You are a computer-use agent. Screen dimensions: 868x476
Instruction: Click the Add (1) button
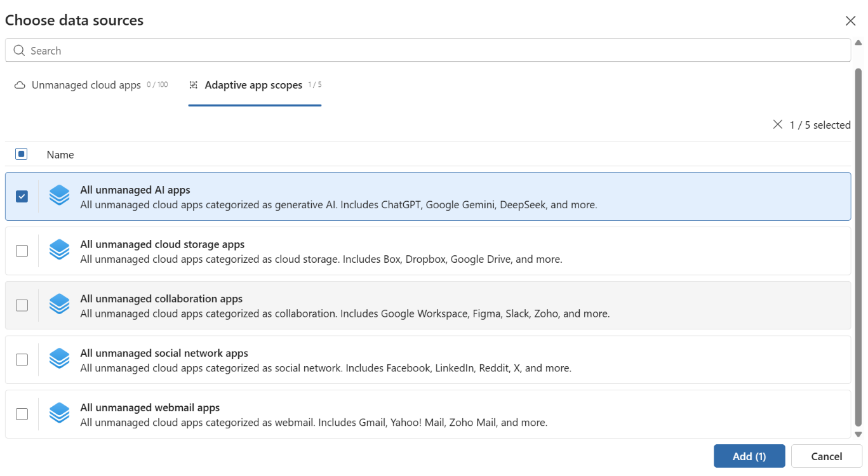pos(749,456)
